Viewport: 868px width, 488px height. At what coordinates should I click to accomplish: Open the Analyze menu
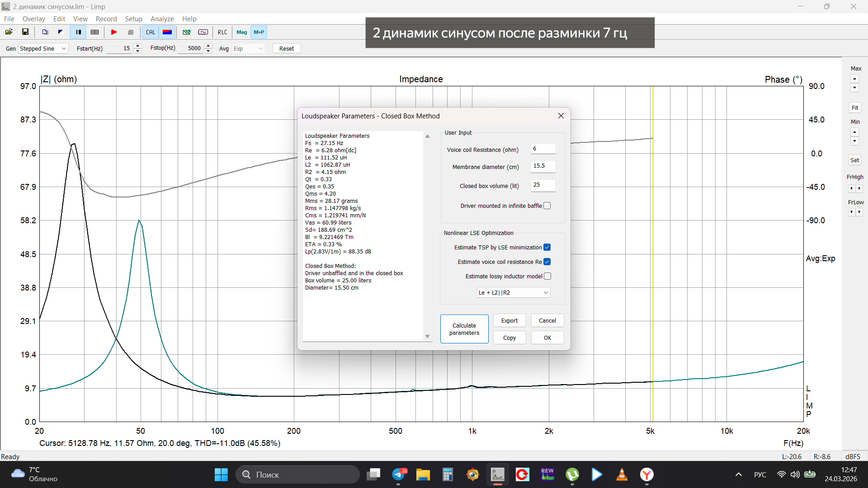tap(162, 19)
